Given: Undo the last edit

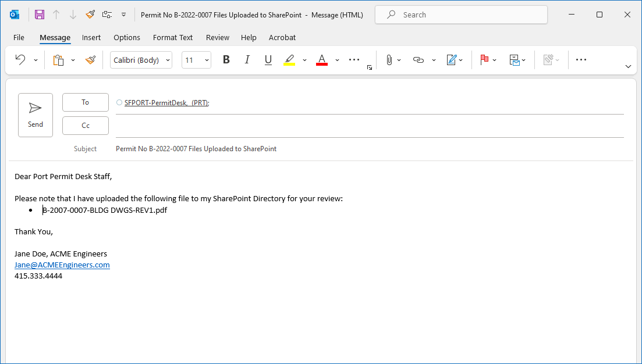Looking at the screenshot, I should click(22, 59).
